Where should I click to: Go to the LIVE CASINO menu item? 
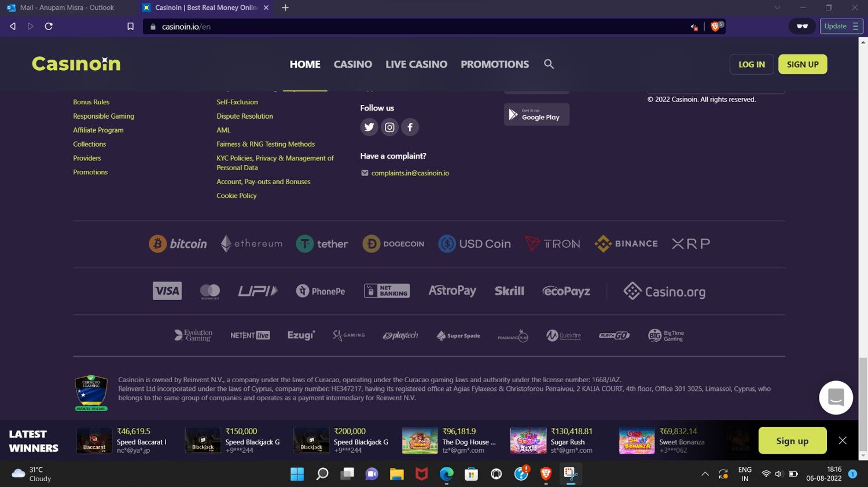coord(416,64)
